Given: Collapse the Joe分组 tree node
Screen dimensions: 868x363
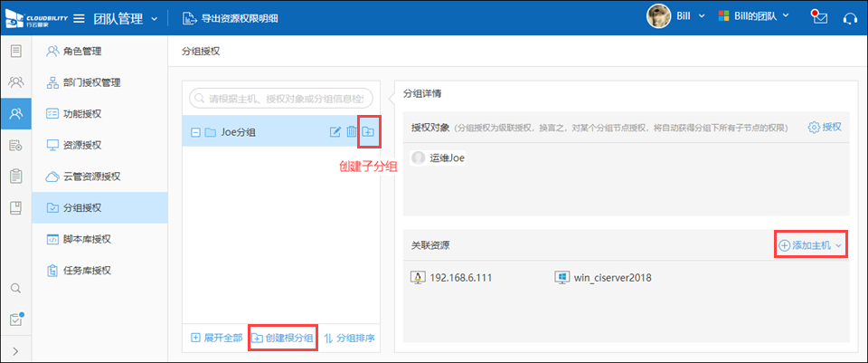Looking at the screenshot, I should [195, 132].
